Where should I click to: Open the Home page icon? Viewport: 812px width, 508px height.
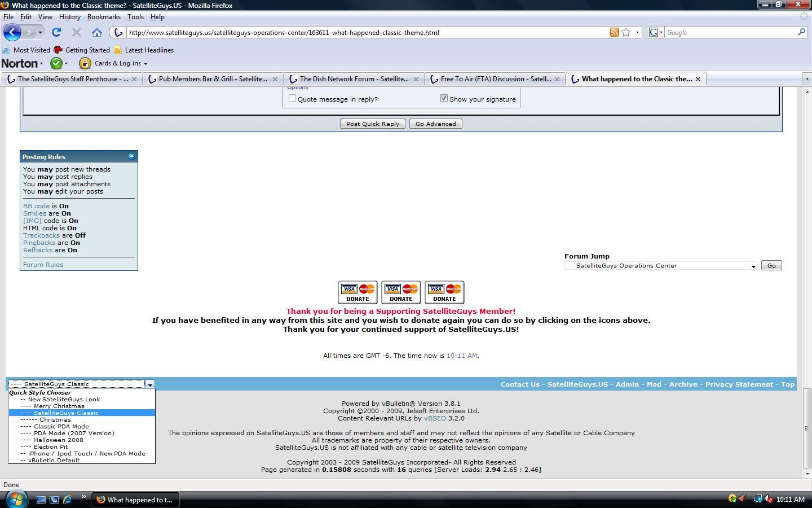[x=97, y=32]
